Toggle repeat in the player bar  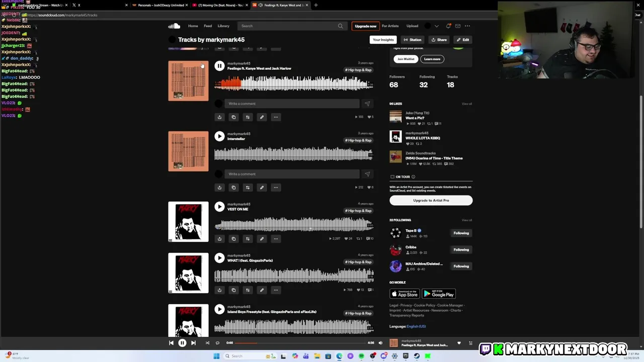click(217, 343)
